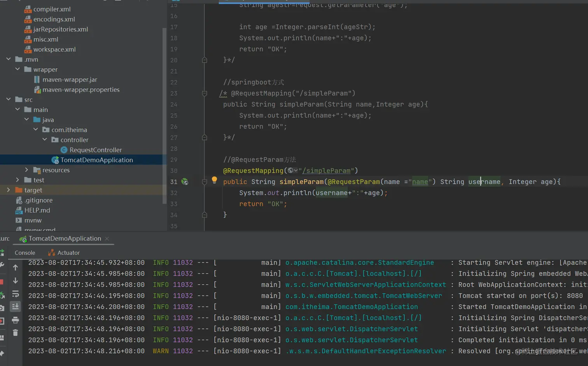Click the Spring endpoint gutter icon on line 31
Screen dimensions: 588x366
pyautogui.click(x=185, y=182)
